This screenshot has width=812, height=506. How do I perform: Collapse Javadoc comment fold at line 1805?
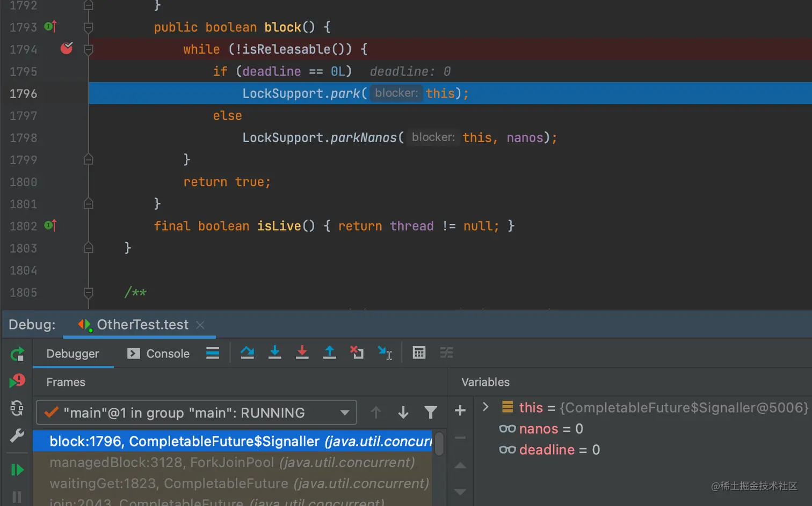(89, 292)
